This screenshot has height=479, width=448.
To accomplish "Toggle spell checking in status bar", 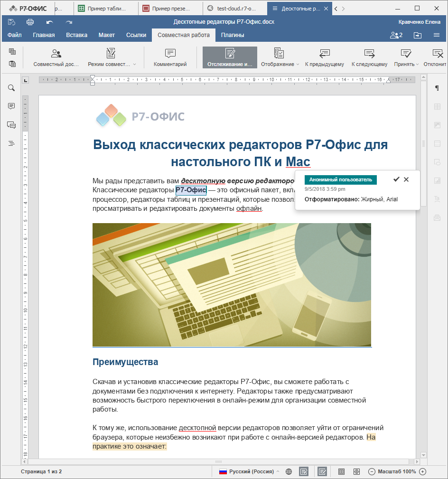I will pos(304,472).
